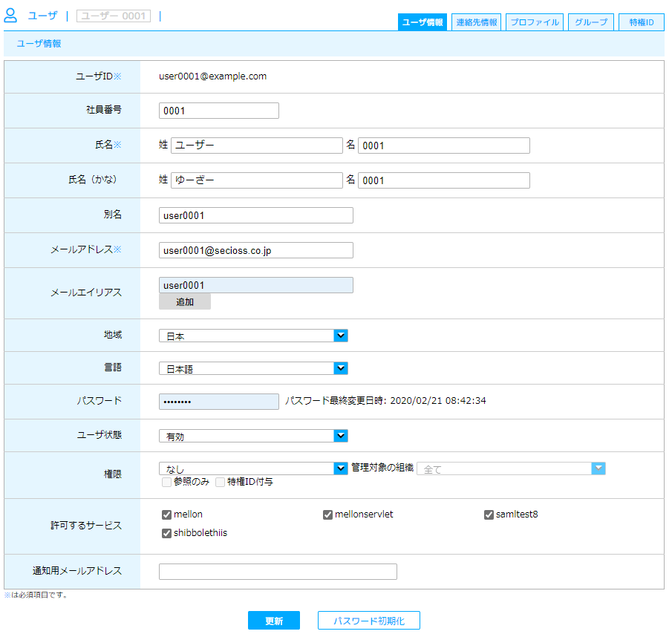Click the ユーザ情報 section heading
Screen dimensions: 672x637
39,44
